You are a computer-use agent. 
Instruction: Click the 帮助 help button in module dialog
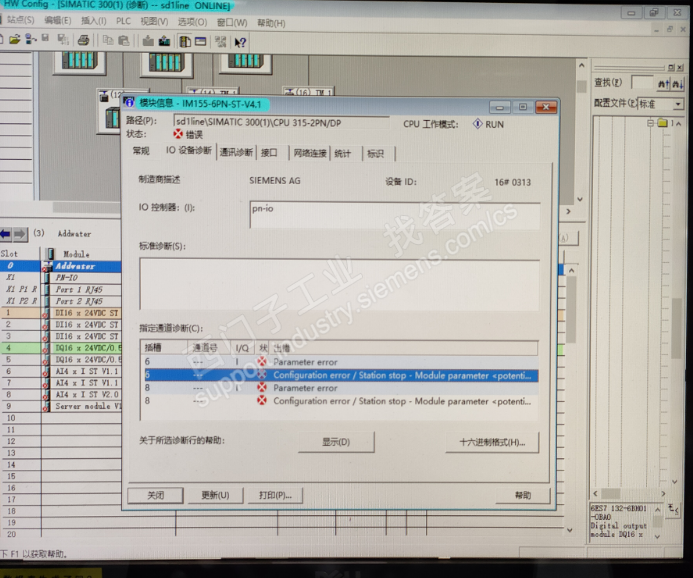(x=523, y=495)
